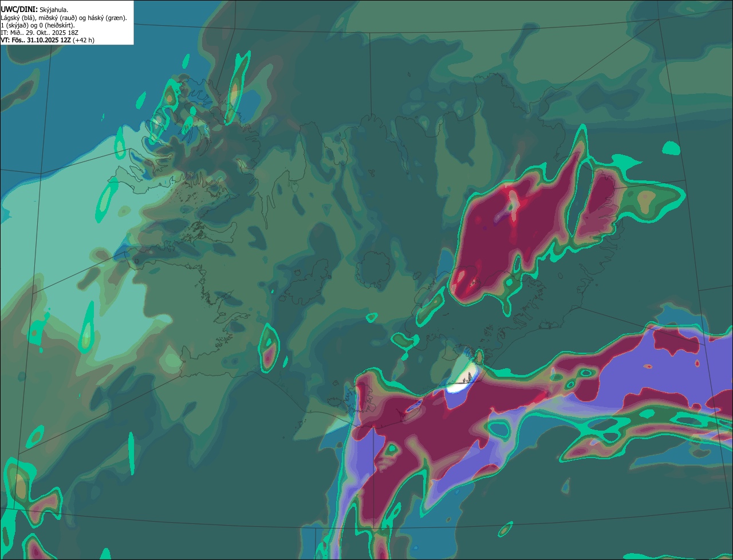Screen dimensions: 733x560
Task: Click the "VT: Fös.. 31.10.2025 12Z (+42 h)" line
Action: (x=48, y=40)
